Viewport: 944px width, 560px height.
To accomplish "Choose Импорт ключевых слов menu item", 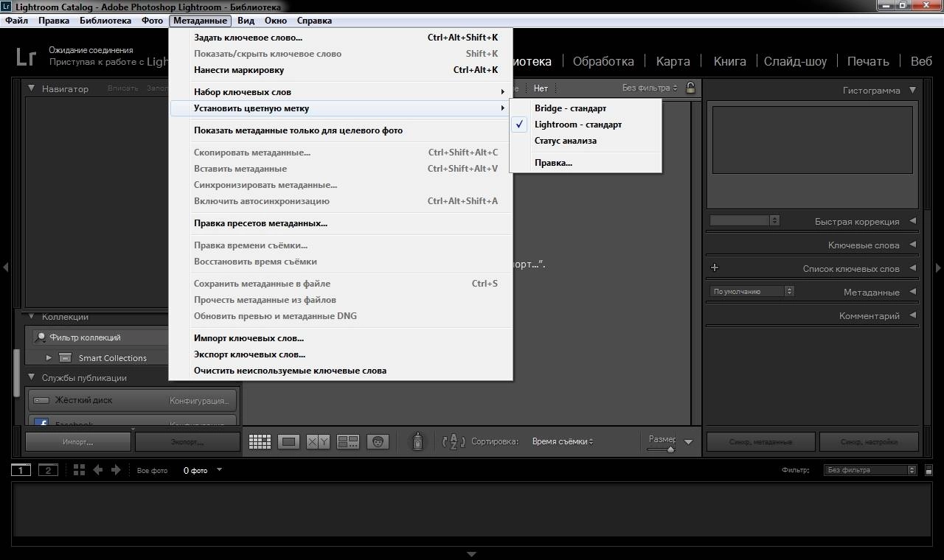I will [x=341, y=338].
